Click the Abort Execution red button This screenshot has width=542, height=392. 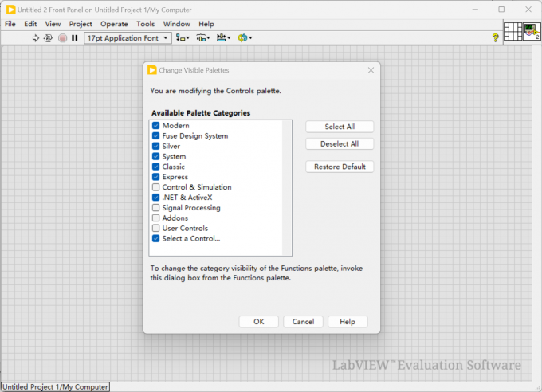(x=62, y=38)
